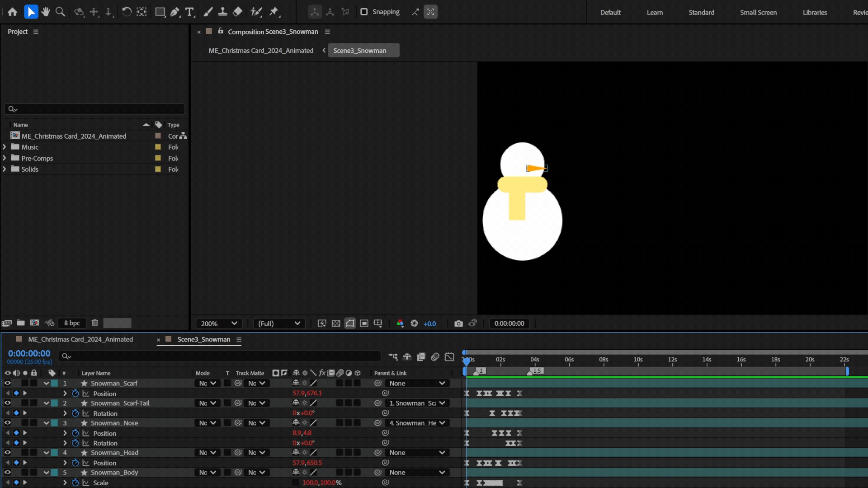Screen dimensions: 868x488
Task: Select the Eraser tool
Action: pyautogui.click(x=237, y=12)
